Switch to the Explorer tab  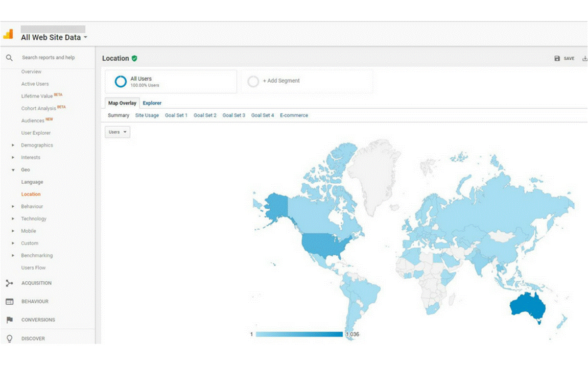pos(152,103)
